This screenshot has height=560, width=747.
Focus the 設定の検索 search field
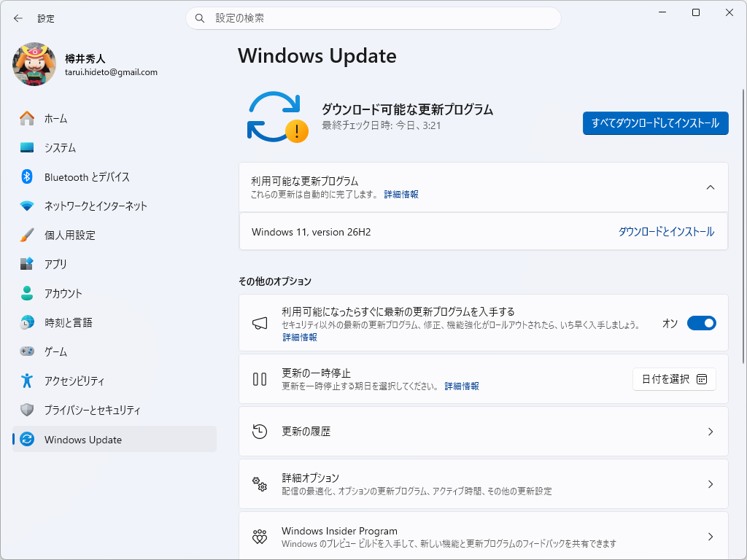(x=373, y=18)
